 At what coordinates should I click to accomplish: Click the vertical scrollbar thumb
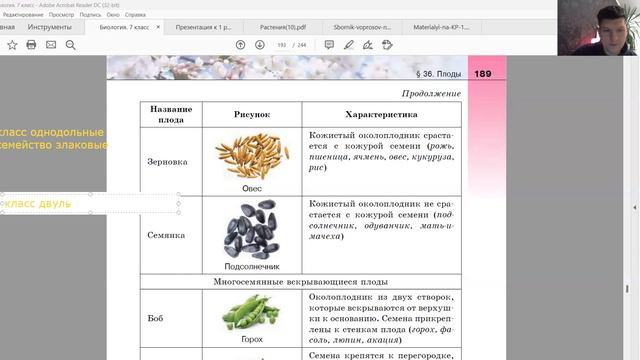pos(627,289)
